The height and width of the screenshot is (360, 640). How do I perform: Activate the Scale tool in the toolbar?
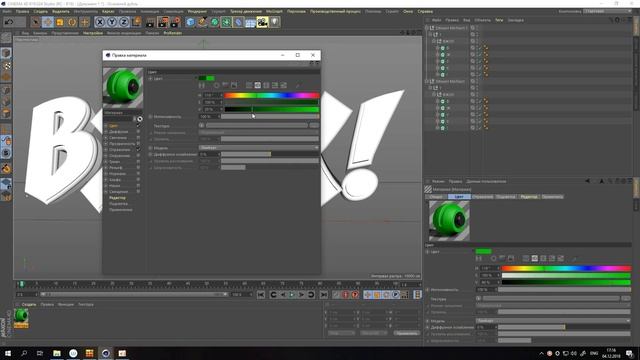60,22
